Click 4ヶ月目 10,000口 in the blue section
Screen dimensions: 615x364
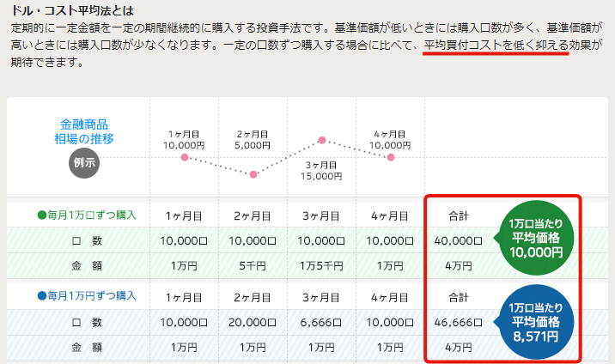(x=390, y=323)
